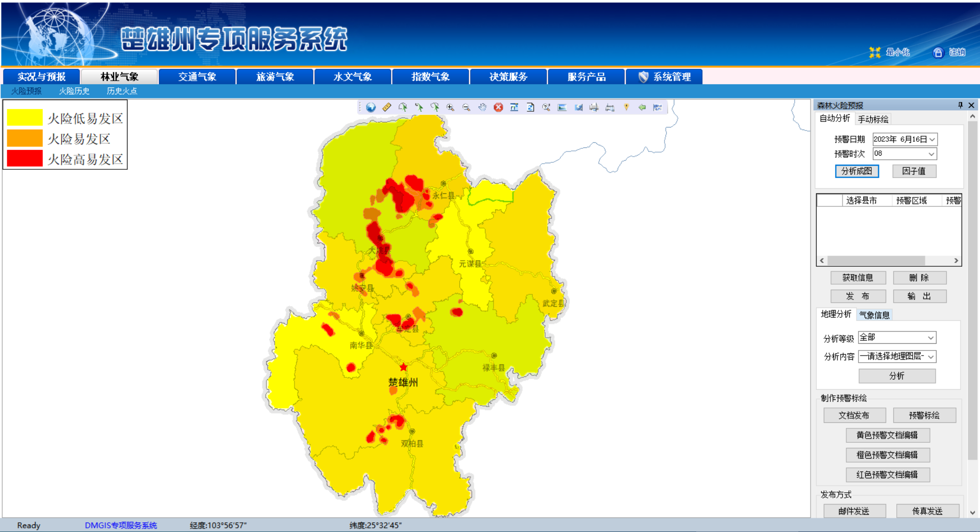980x532 pixels.
Task: Click the red 火险高易发区 legend swatch
Action: click(24, 159)
